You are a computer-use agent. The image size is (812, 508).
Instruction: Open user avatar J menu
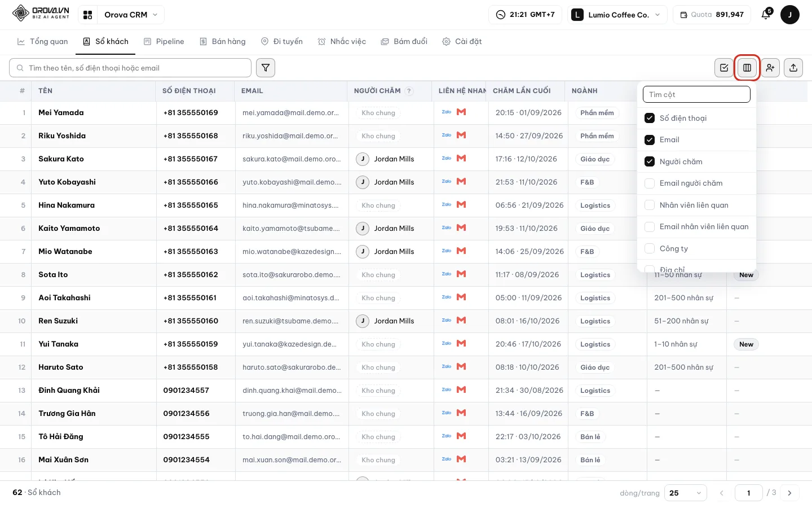point(790,15)
